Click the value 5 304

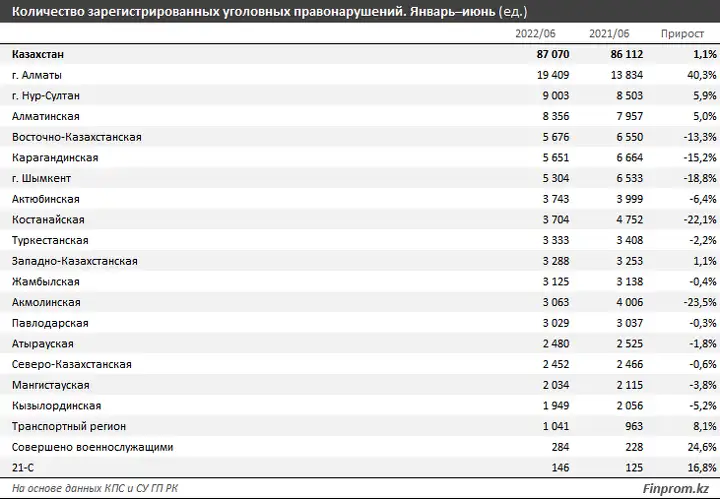(556, 178)
